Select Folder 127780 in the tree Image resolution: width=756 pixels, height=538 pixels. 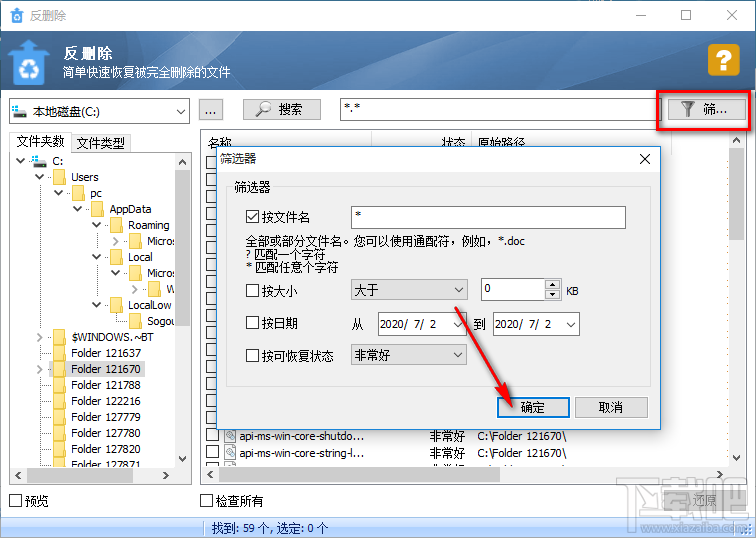click(x=106, y=432)
